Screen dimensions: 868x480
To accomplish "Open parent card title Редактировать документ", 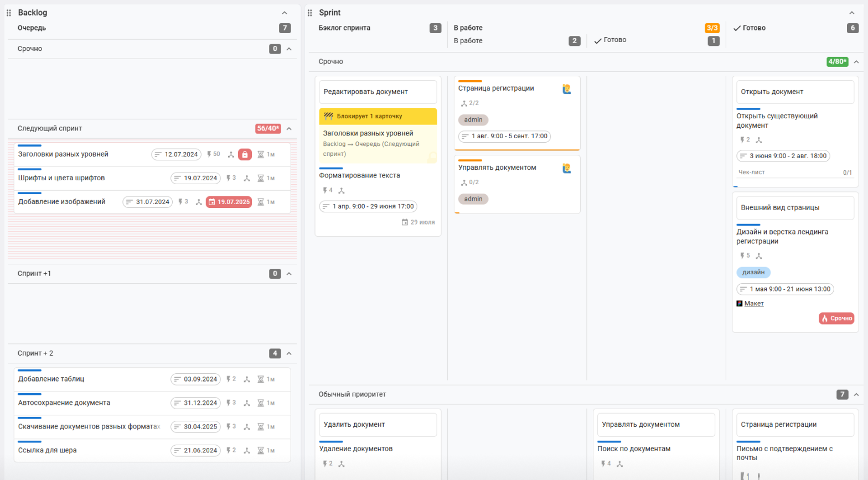I will 365,92.
